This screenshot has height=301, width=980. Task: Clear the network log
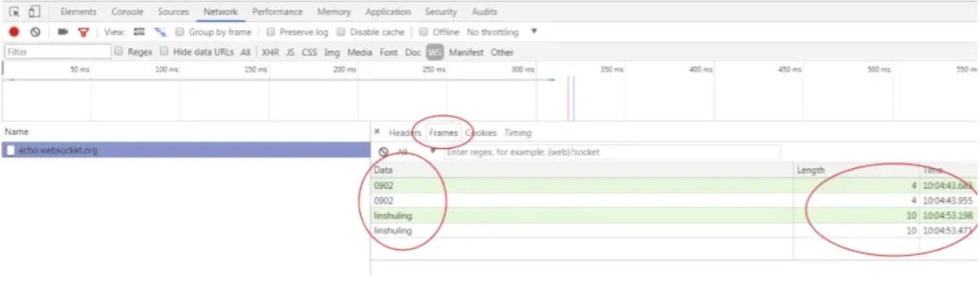click(x=36, y=33)
